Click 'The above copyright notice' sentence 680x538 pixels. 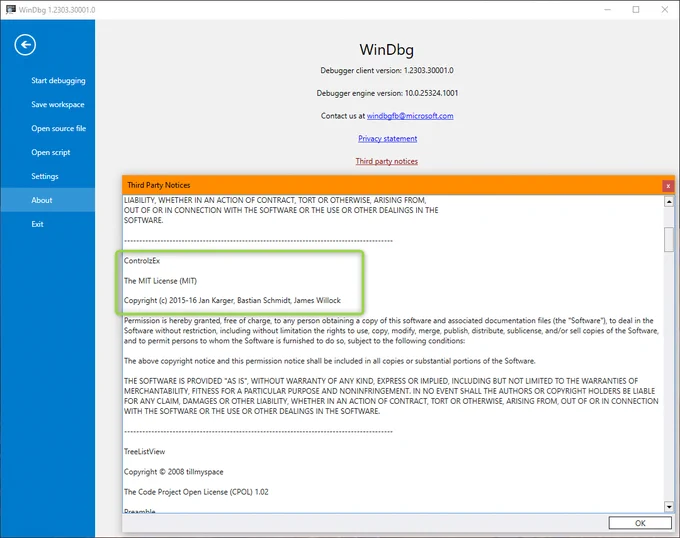[330, 361]
